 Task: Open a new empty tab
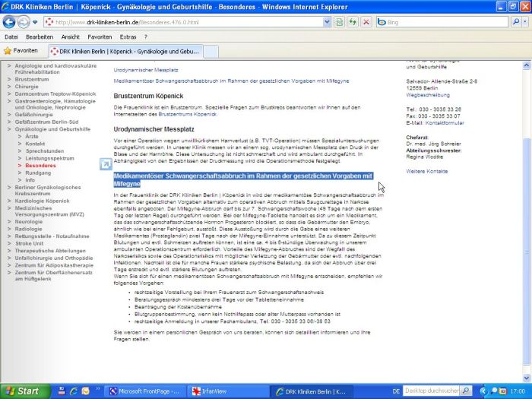pos(211,52)
